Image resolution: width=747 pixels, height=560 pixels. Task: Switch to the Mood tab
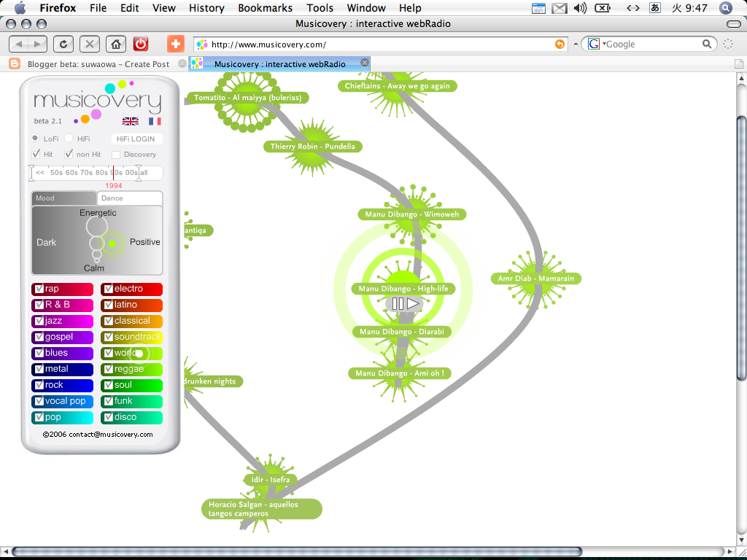(x=64, y=198)
